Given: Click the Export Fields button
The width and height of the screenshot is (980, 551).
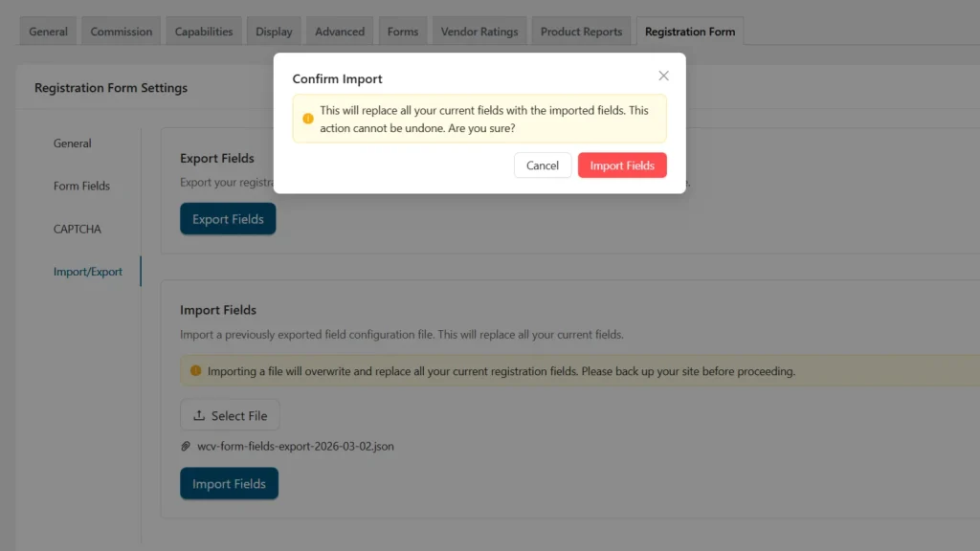Looking at the screenshot, I should (228, 219).
